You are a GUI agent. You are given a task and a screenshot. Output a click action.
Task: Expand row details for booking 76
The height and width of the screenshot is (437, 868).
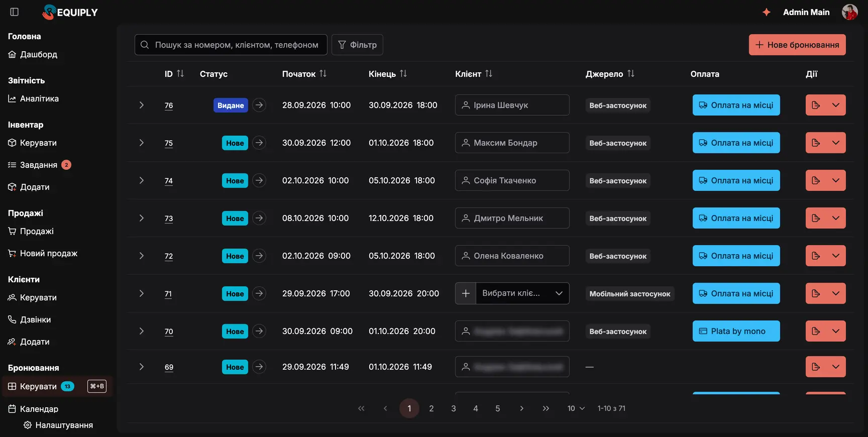(x=142, y=105)
